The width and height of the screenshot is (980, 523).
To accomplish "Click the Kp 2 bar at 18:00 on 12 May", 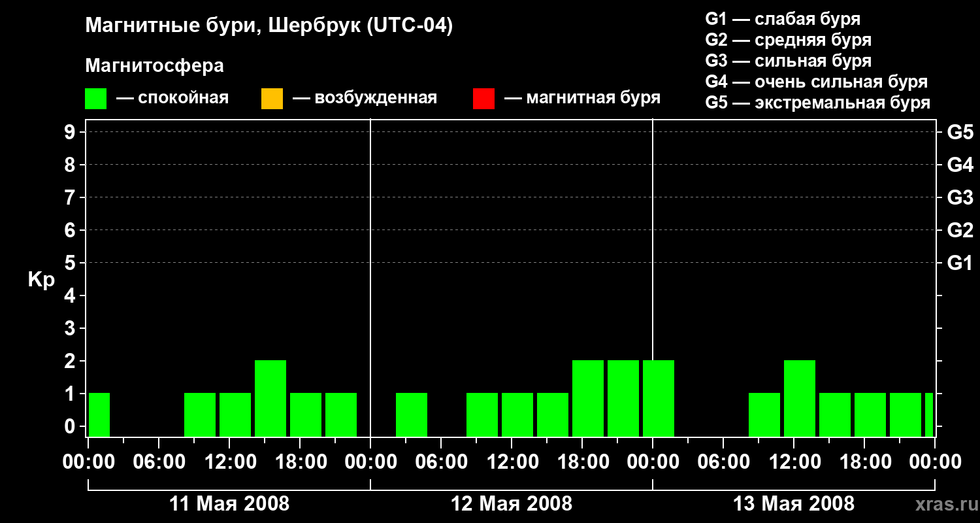I will pyautogui.click(x=588, y=398).
